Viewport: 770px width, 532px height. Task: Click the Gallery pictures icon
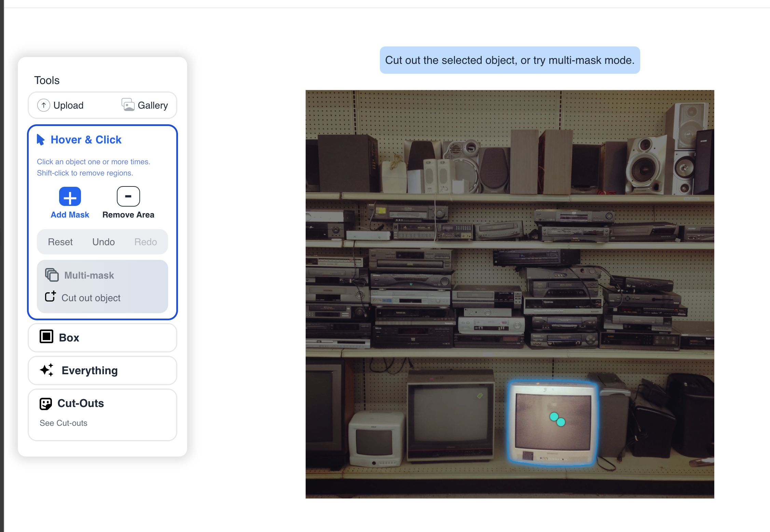(128, 105)
